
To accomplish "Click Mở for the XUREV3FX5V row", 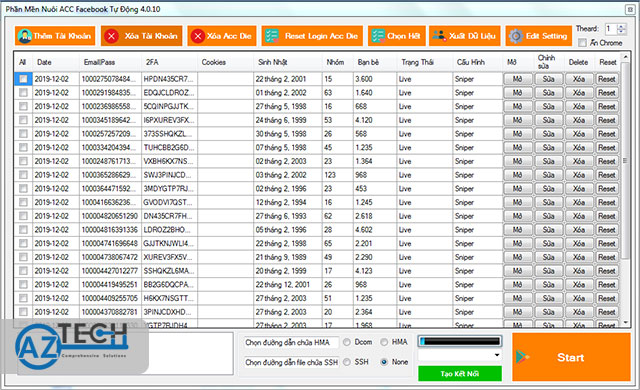I will [518, 257].
